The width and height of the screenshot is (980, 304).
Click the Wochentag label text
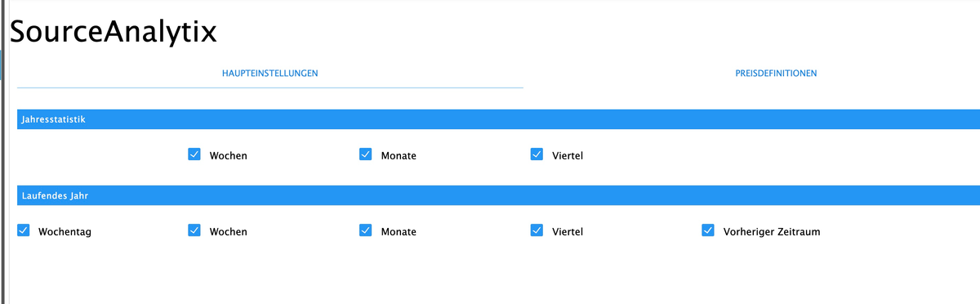[65, 232]
